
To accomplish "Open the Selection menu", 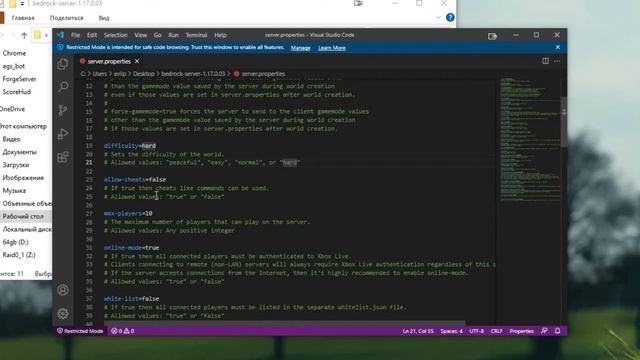I will click(116, 35).
